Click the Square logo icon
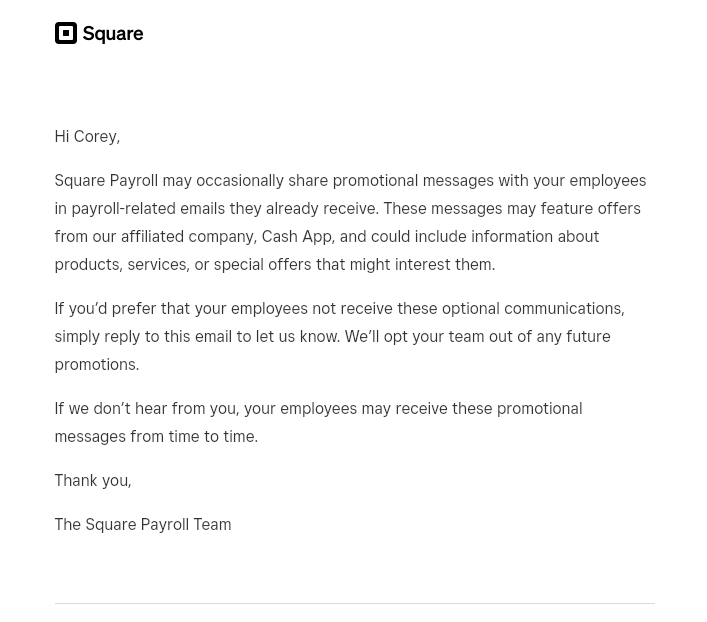 point(65,33)
